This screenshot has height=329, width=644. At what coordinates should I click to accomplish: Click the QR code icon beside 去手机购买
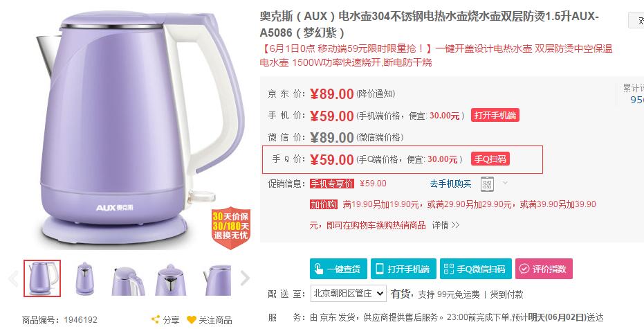click(x=487, y=184)
